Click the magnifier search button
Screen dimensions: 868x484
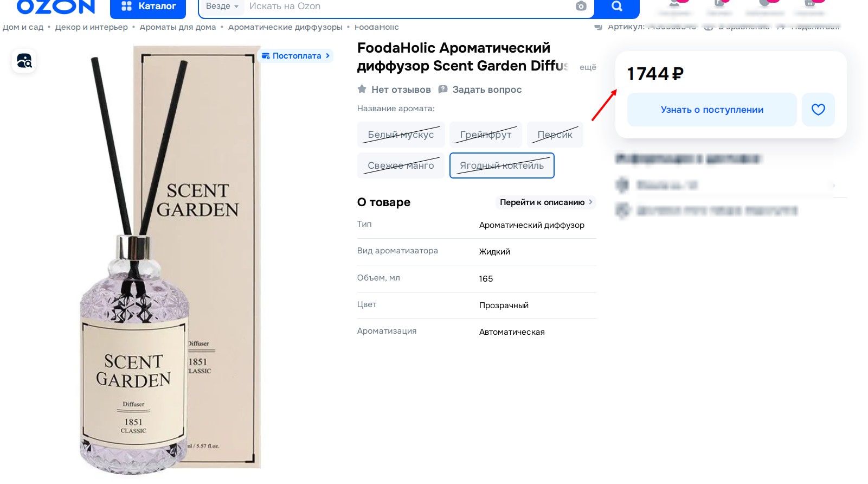pyautogui.click(x=617, y=7)
